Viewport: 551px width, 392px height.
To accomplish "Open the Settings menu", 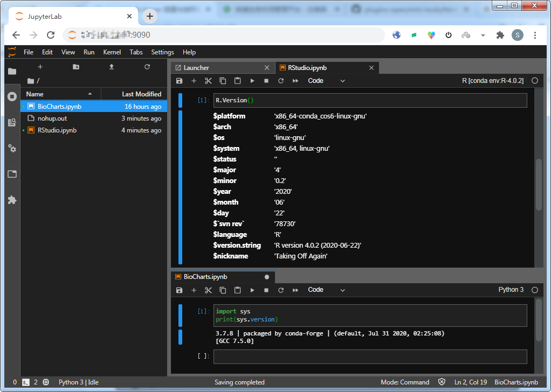I will click(x=162, y=52).
